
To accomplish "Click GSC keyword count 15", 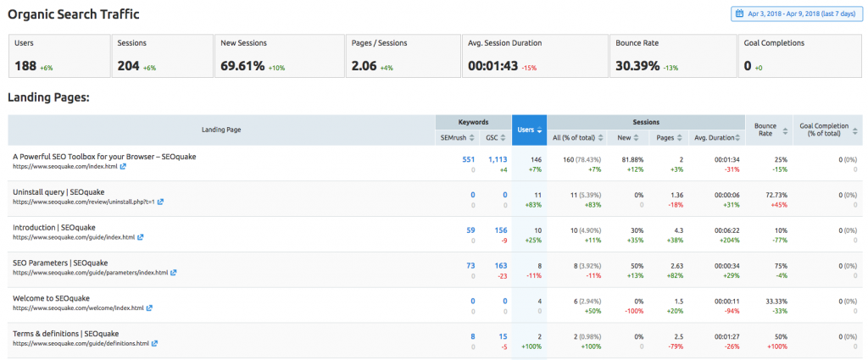I will click(x=504, y=336).
